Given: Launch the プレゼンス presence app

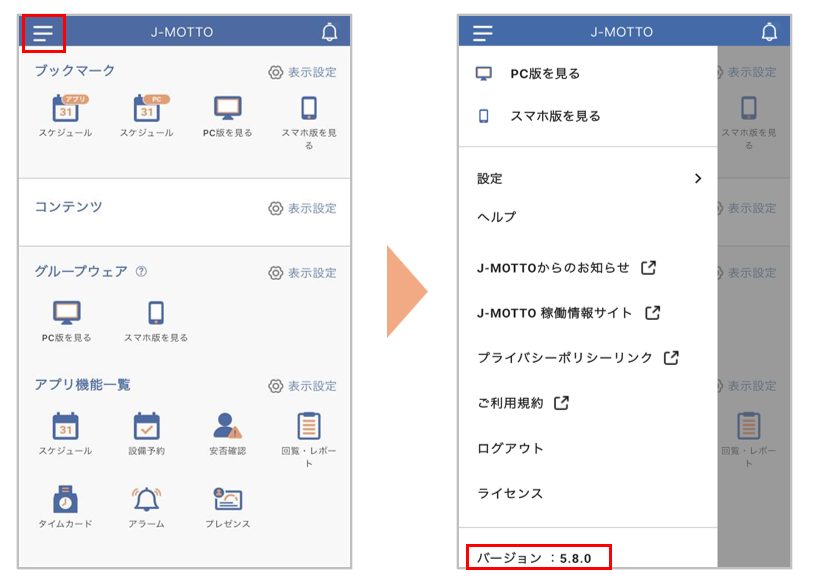Looking at the screenshot, I should (x=227, y=500).
